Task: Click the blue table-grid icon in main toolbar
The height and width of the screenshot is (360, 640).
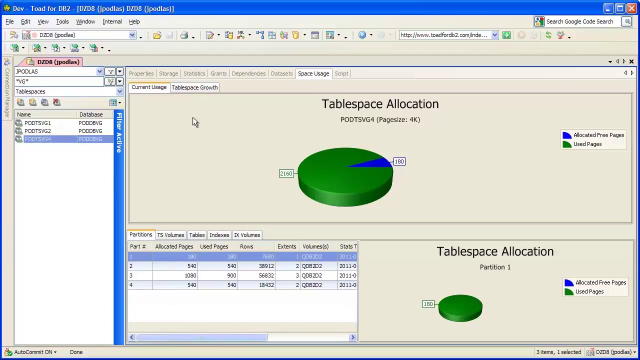Action: [x=272, y=36]
